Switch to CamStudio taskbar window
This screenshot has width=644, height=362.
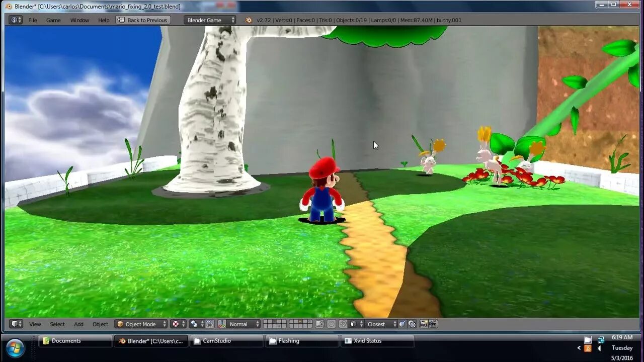(226, 341)
